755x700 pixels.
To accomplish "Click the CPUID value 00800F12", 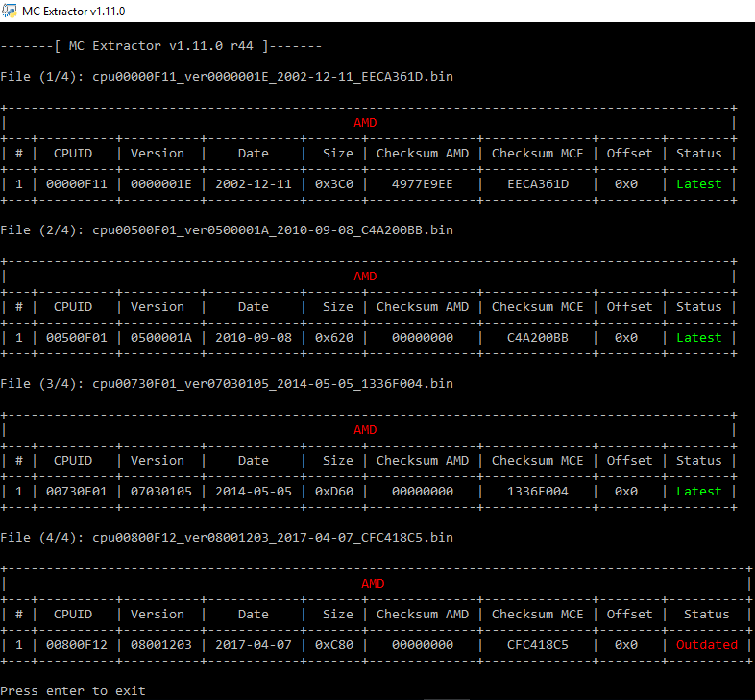I will [x=73, y=645].
